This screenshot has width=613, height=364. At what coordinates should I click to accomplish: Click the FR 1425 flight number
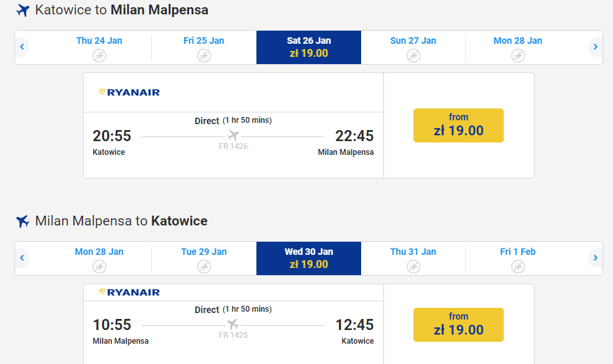pyautogui.click(x=233, y=335)
